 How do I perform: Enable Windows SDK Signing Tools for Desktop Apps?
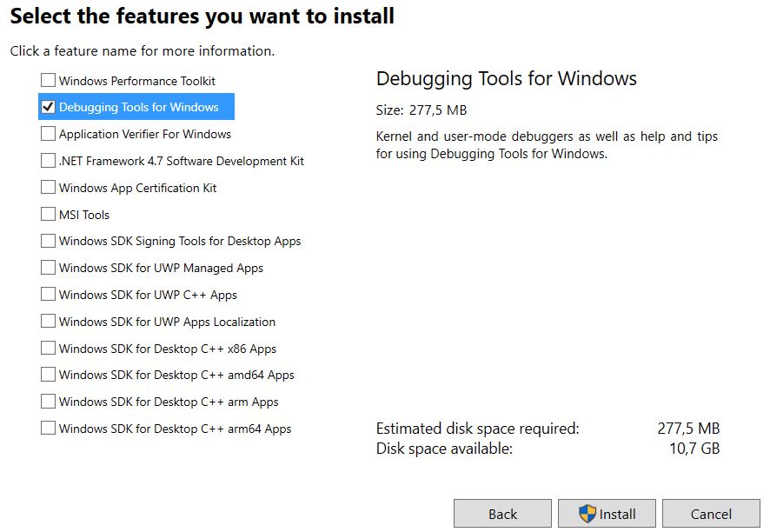[48, 241]
